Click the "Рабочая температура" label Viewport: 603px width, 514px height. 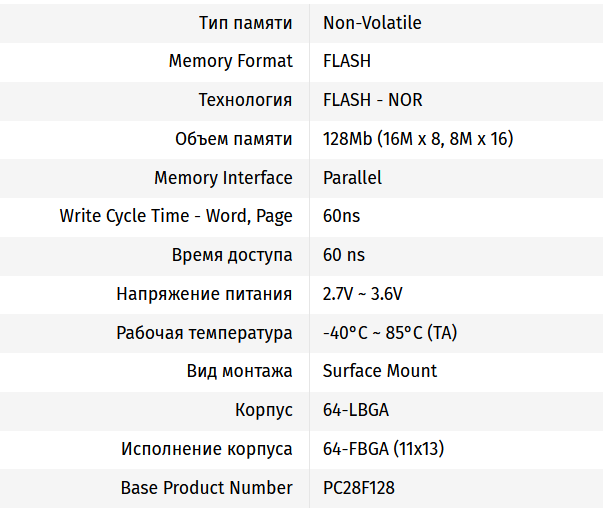(204, 333)
